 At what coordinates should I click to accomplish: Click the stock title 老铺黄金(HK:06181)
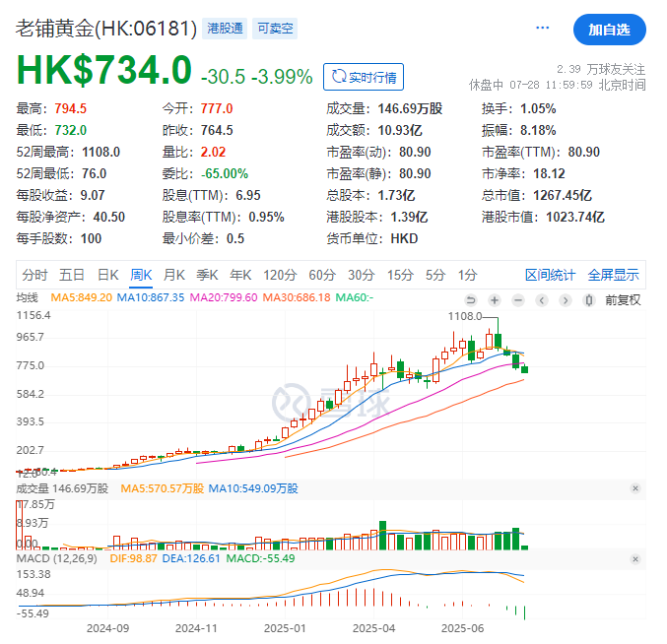(106, 29)
